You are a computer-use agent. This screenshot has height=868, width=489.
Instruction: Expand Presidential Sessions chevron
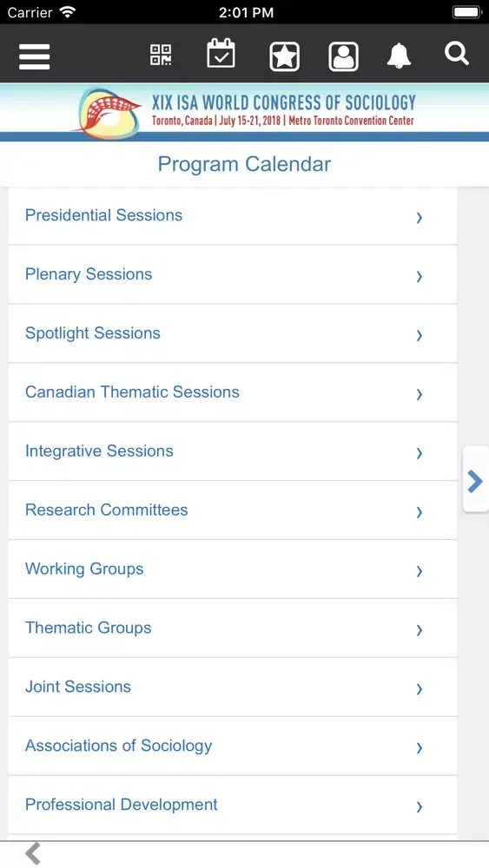pos(420,217)
